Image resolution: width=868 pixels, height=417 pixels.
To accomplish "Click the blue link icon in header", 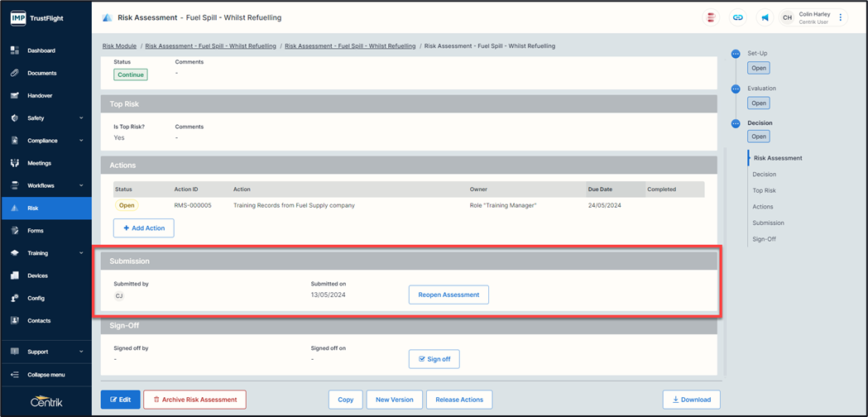I will tap(737, 17).
